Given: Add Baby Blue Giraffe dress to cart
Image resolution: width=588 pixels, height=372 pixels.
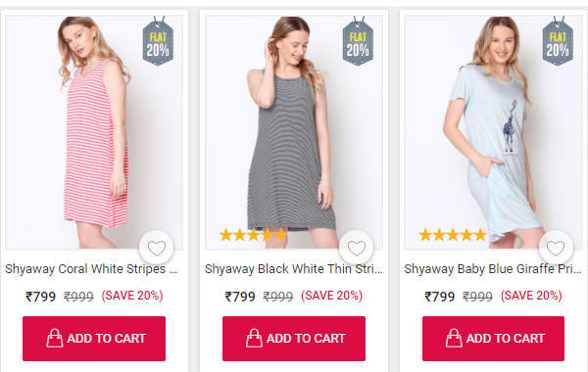Looking at the screenshot, I should point(493,339).
